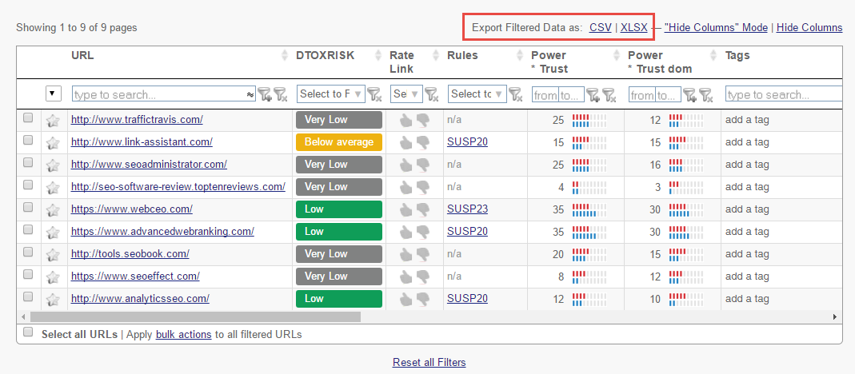The width and height of the screenshot is (855, 374).
Task: Sort by the Rate Link column arrows
Action: (x=436, y=55)
